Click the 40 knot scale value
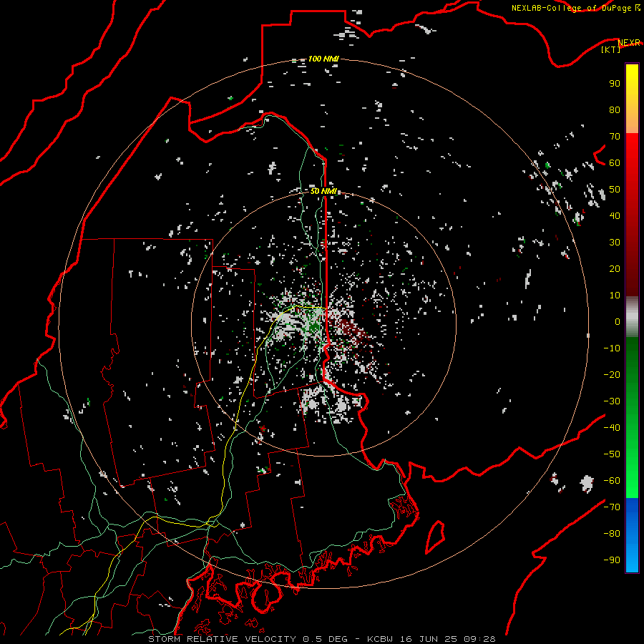Screen dimensions: 644x644 pyautogui.click(x=615, y=215)
